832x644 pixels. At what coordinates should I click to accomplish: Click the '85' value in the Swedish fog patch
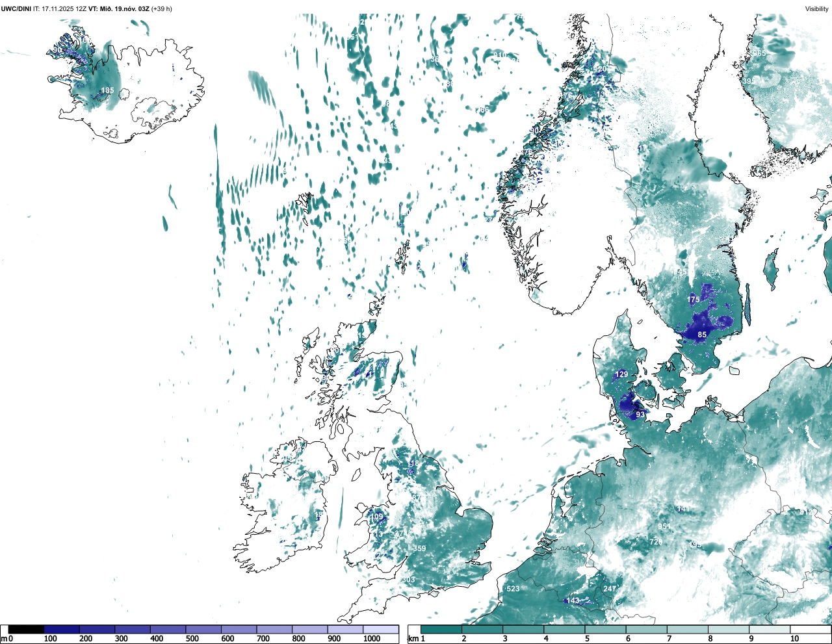[x=702, y=335]
